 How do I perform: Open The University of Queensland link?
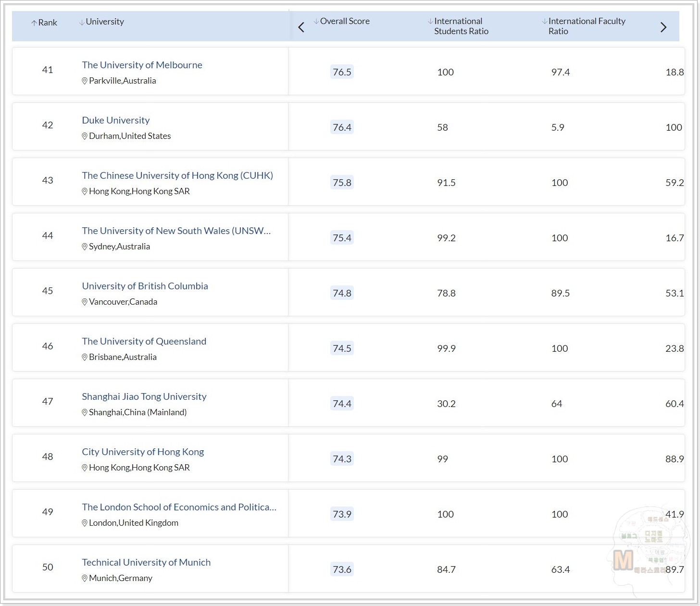[144, 341]
